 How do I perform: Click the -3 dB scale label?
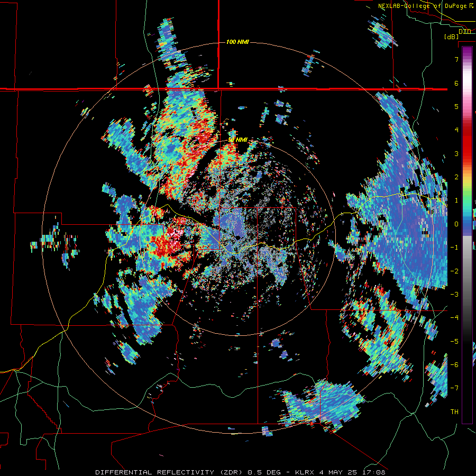click(x=454, y=294)
